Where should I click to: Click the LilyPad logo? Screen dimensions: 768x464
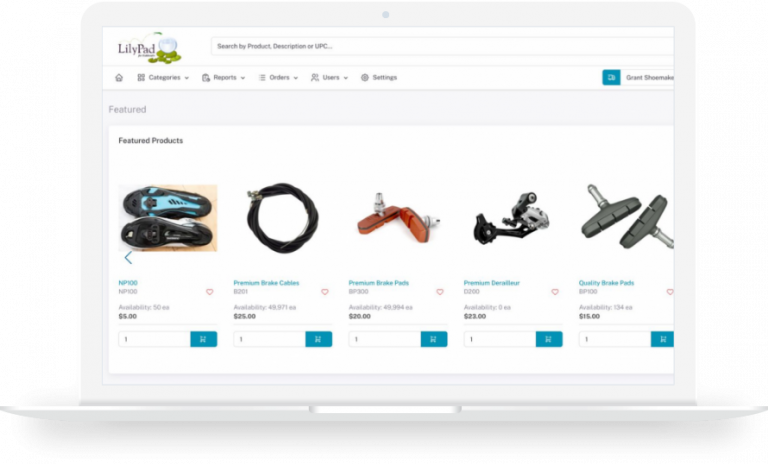pos(149,48)
